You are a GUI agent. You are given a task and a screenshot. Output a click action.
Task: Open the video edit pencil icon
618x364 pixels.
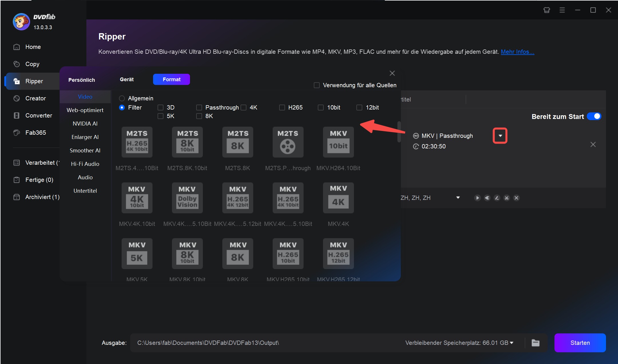(497, 198)
